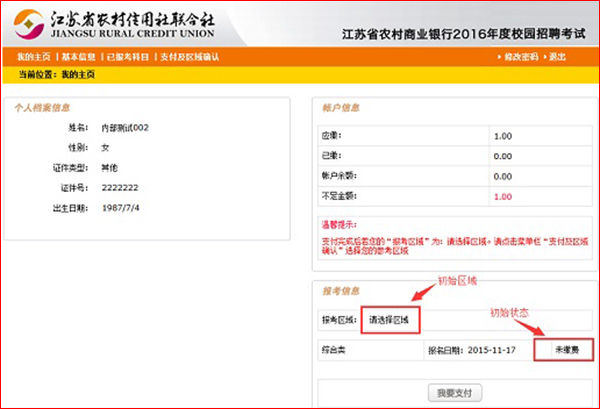Open the 我的主页 menu item
This screenshot has width=600, height=409.
(x=34, y=57)
